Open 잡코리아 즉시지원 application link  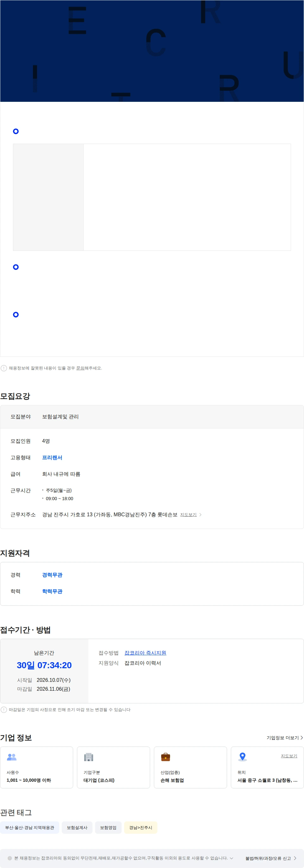point(145,653)
